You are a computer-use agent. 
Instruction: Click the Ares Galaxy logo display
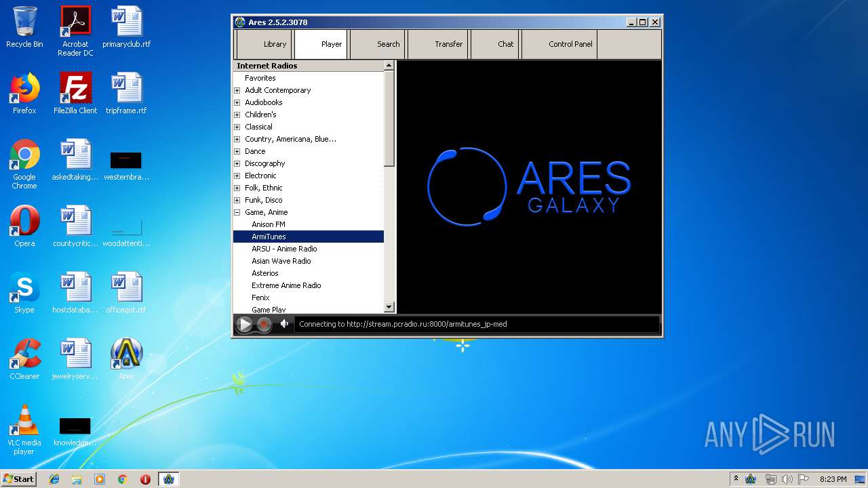(529, 186)
